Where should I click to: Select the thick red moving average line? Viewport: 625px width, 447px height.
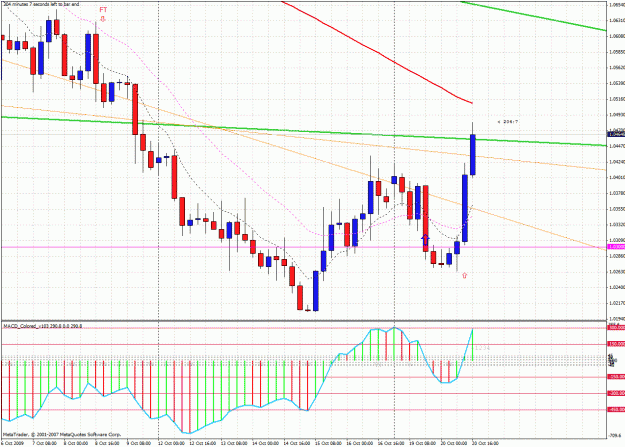pos(379,53)
